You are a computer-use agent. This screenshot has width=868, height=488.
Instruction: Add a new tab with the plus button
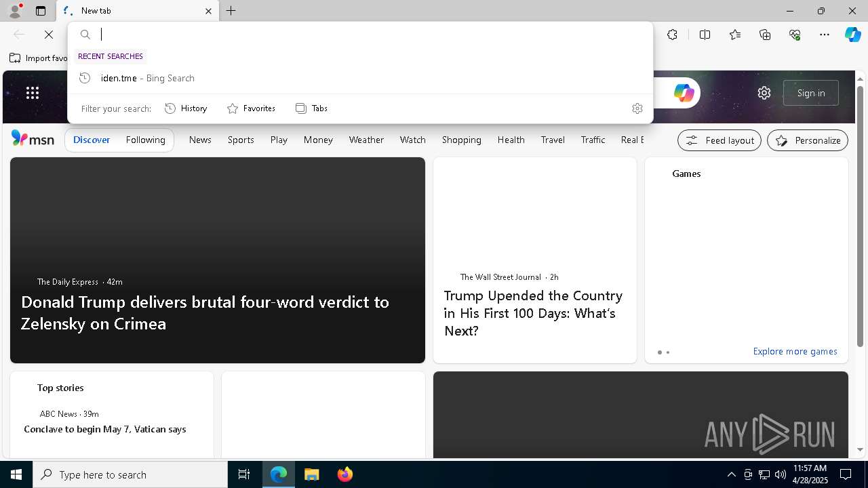pyautogui.click(x=231, y=11)
